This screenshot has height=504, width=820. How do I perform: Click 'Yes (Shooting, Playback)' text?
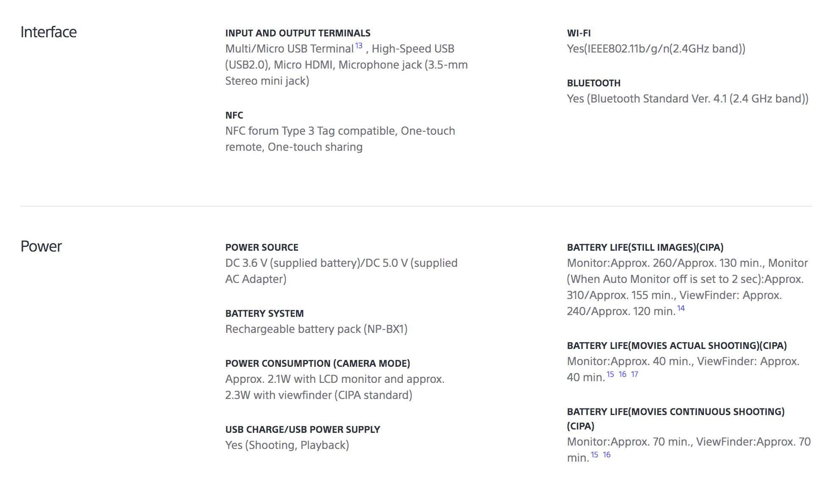(287, 445)
